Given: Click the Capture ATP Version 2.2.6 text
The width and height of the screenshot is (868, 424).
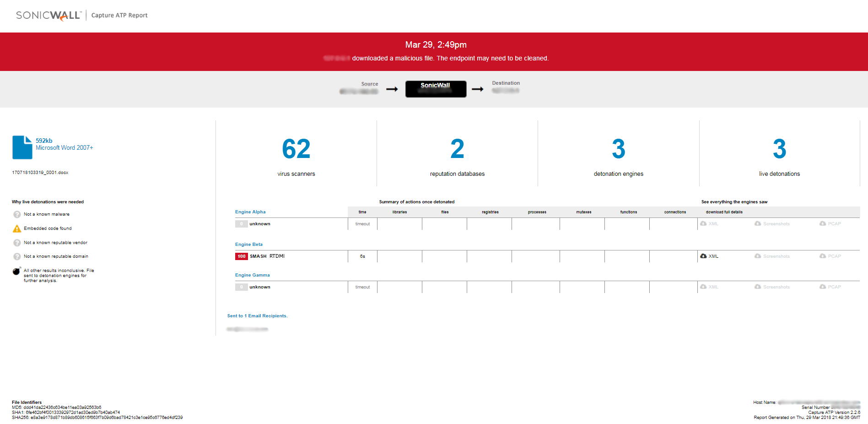Looking at the screenshot, I should [x=834, y=413].
